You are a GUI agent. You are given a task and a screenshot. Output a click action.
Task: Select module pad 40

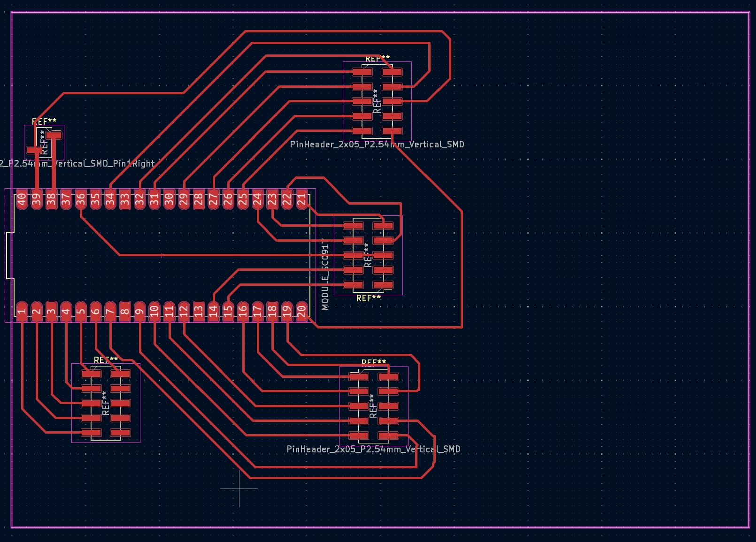(x=22, y=199)
